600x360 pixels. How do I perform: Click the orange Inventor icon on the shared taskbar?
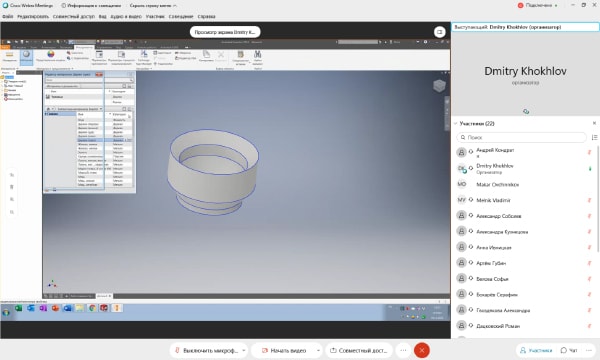117,308
